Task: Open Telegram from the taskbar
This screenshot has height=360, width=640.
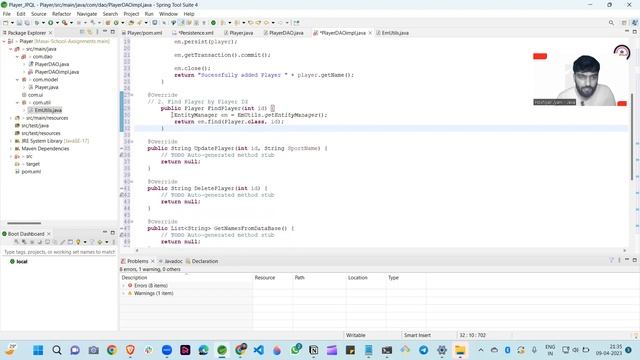Action: pyautogui.click(x=423, y=350)
